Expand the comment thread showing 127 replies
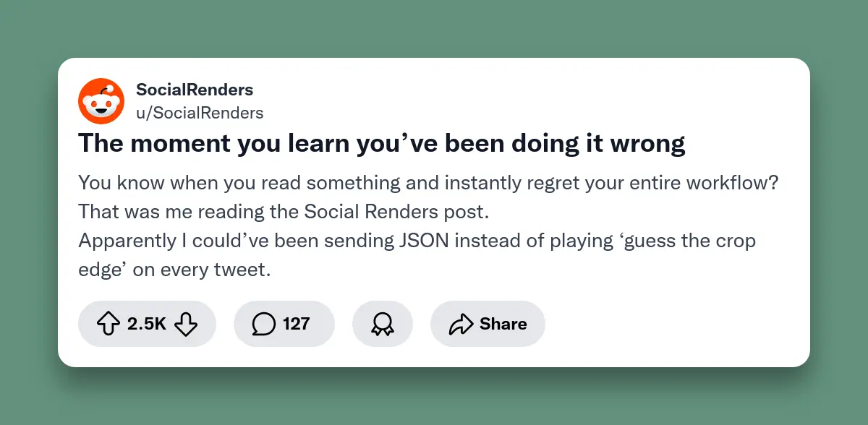This screenshot has height=425, width=868. coord(284,324)
